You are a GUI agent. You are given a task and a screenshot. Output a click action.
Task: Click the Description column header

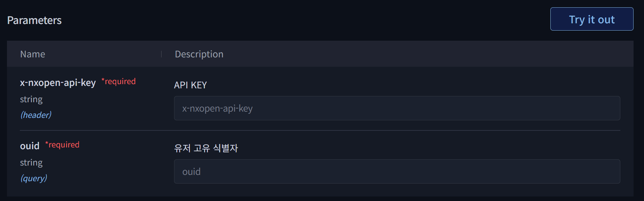tap(199, 54)
